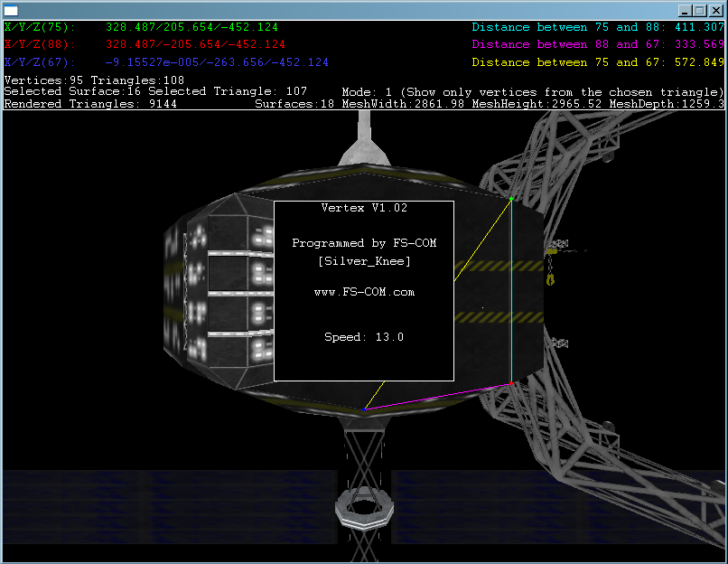
Task: Minimize the Vertex window
Action: [x=685, y=10]
